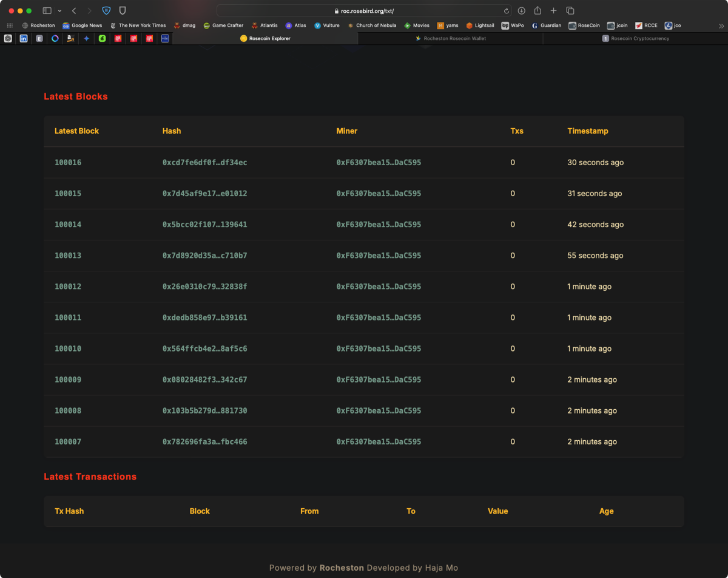Click the Rocheston name in the footer
The image size is (728, 578).
point(342,568)
